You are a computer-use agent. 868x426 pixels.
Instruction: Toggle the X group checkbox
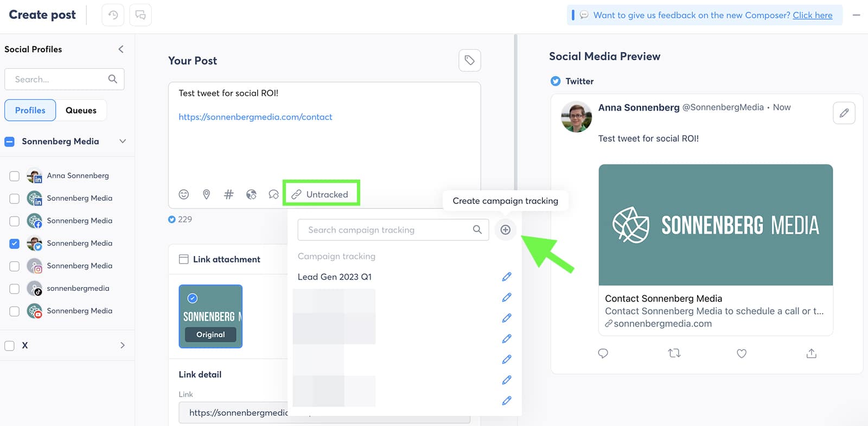click(x=9, y=346)
